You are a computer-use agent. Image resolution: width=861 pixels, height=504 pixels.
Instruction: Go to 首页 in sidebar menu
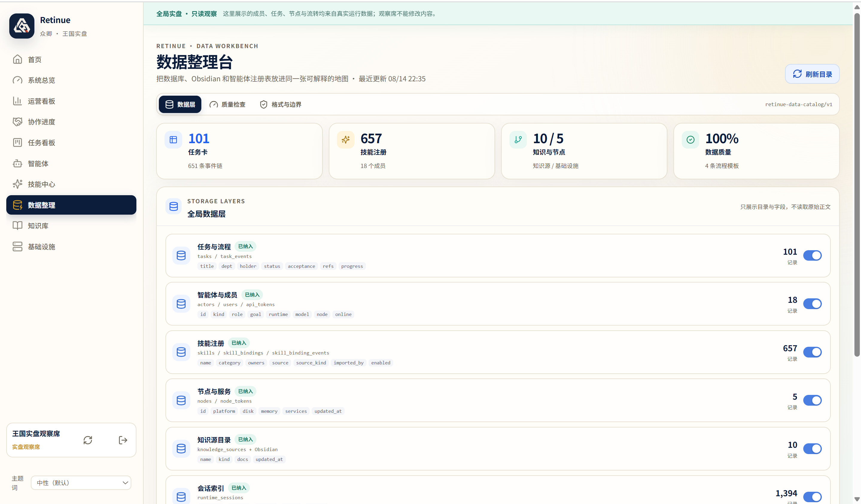[71, 59]
